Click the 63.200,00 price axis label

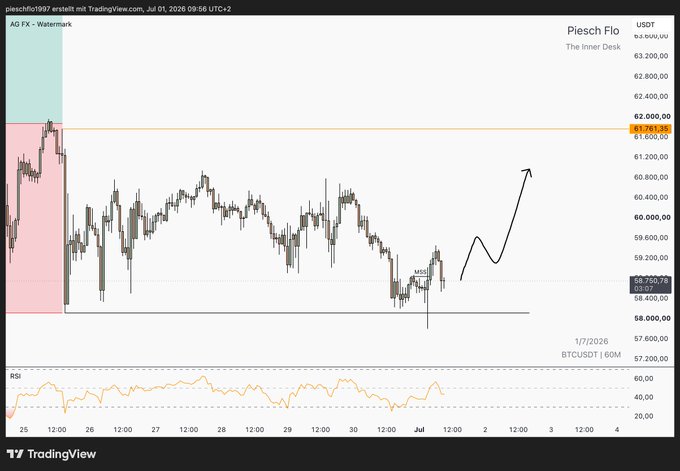point(651,56)
